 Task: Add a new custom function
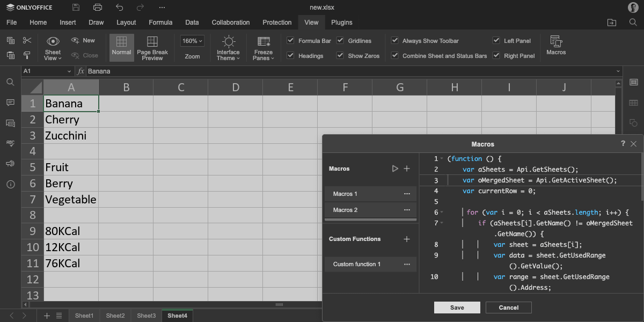coord(407,239)
